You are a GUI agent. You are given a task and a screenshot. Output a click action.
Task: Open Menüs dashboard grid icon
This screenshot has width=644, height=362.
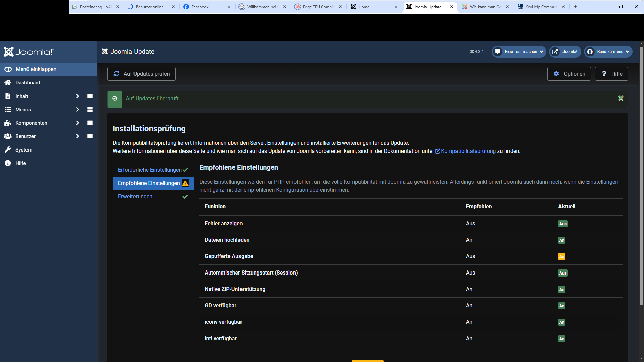pos(90,110)
